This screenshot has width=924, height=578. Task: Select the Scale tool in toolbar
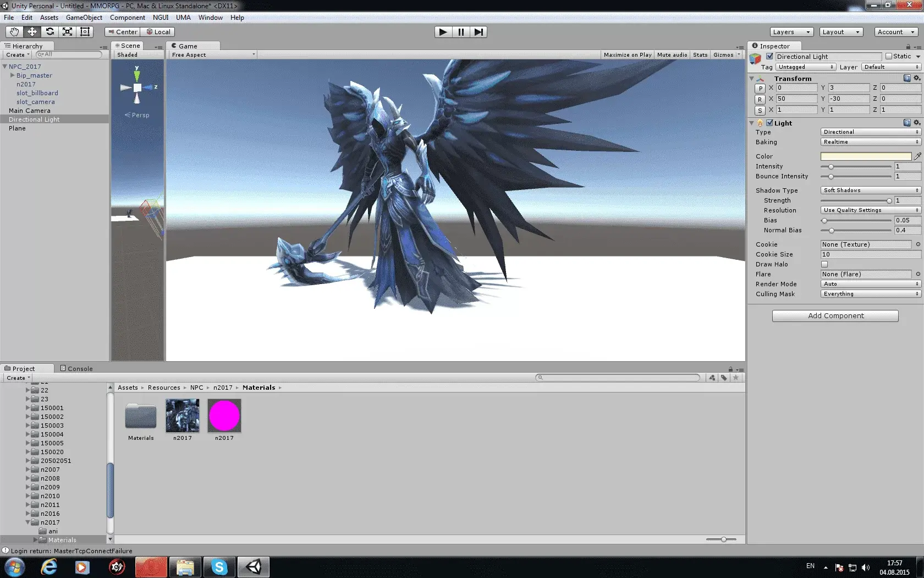[67, 32]
